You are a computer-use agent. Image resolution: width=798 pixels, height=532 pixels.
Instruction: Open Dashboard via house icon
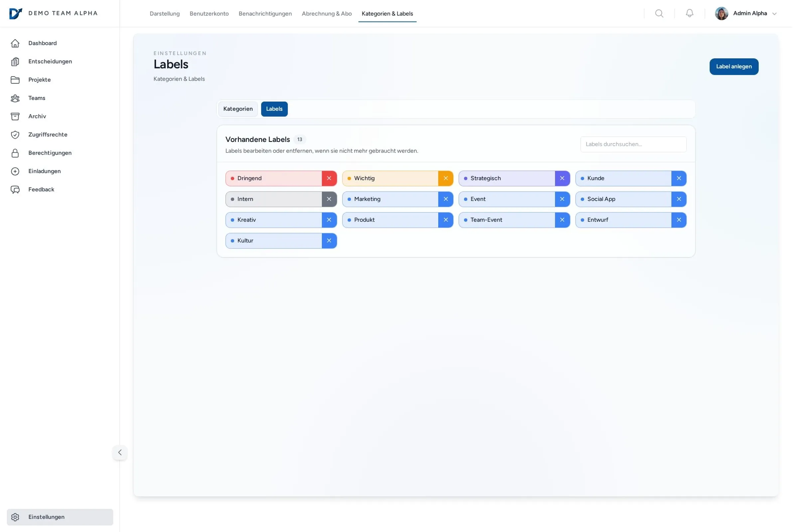(x=15, y=44)
